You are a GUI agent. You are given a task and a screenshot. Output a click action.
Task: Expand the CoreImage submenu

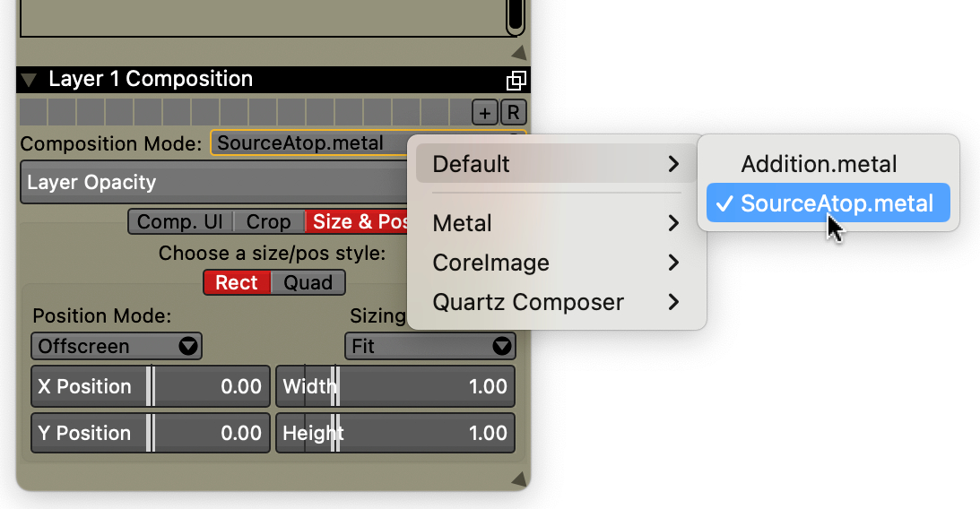(x=556, y=263)
